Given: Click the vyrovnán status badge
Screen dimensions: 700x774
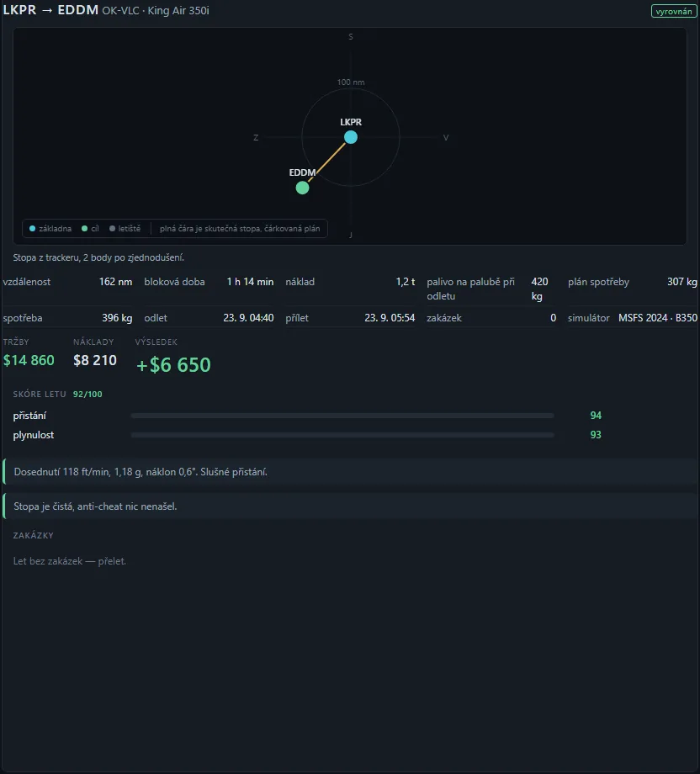Looking at the screenshot, I should pyautogui.click(x=674, y=11).
